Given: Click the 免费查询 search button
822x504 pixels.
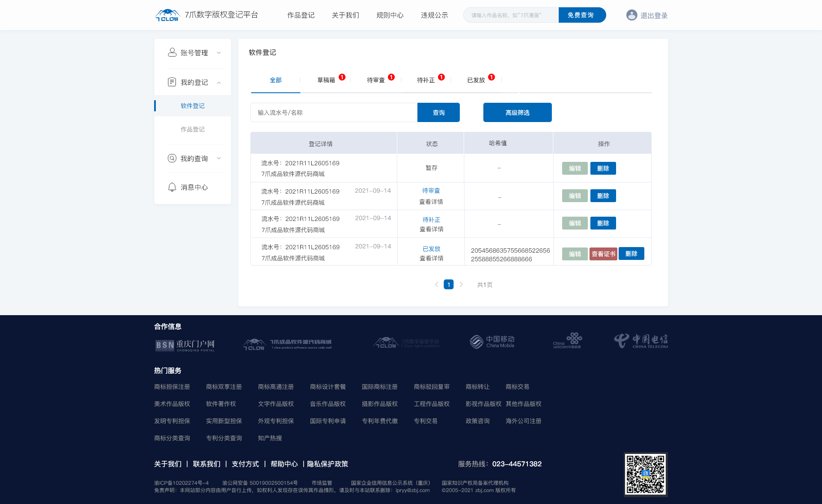Looking at the screenshot, I should pyautogui.click(x=582, y=15).
